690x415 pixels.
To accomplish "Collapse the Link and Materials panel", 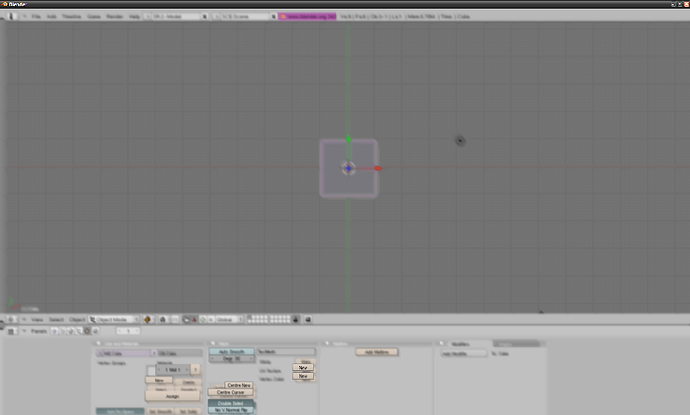I will coord(99,344).
